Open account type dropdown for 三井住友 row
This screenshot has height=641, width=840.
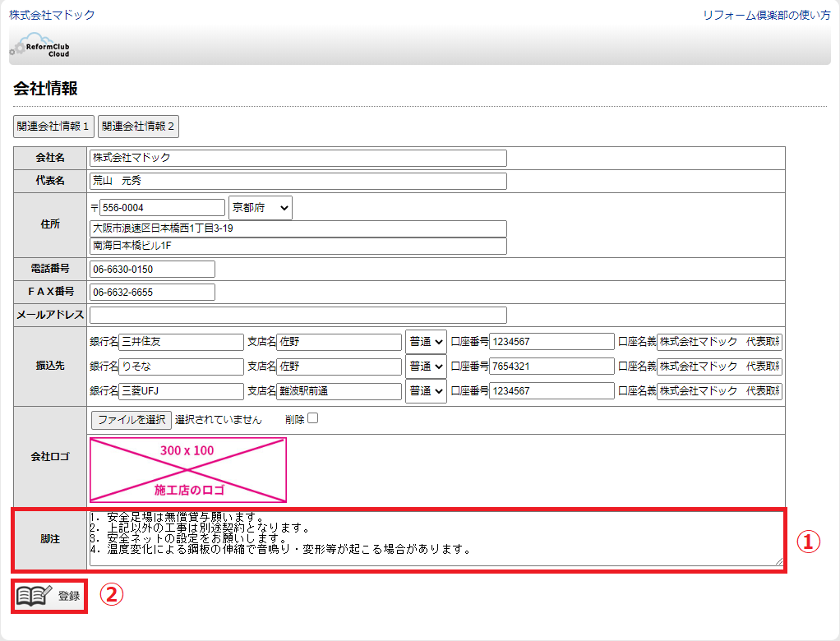(x=426, y=342)
